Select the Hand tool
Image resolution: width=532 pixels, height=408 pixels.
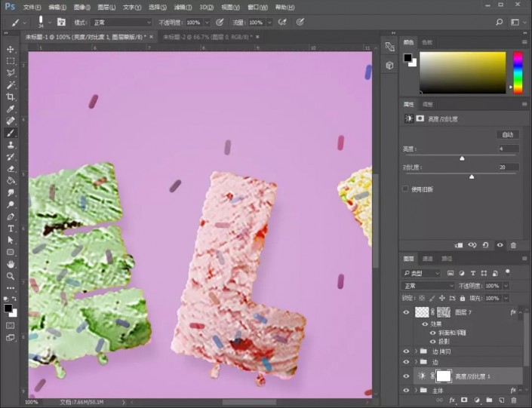pos(11,264)
